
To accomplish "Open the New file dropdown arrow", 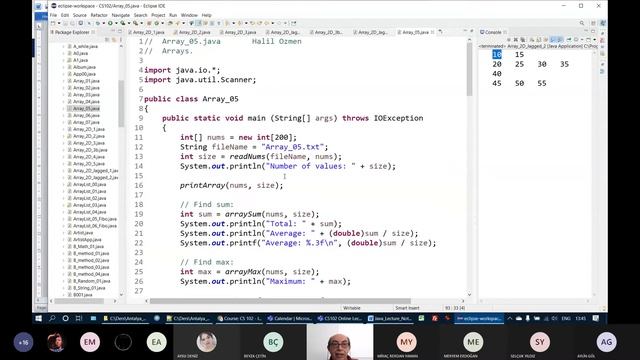I will (x=59, y=23).
